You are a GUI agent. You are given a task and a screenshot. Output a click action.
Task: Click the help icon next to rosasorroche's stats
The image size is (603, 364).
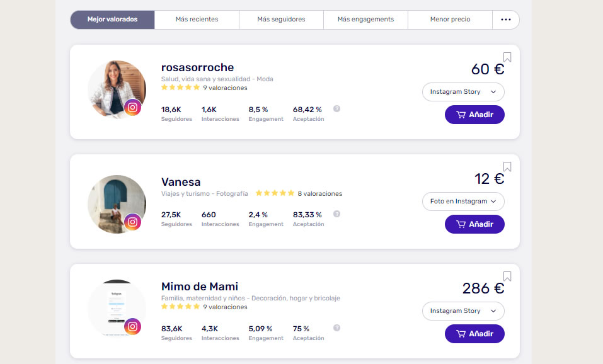coord(336,108)
